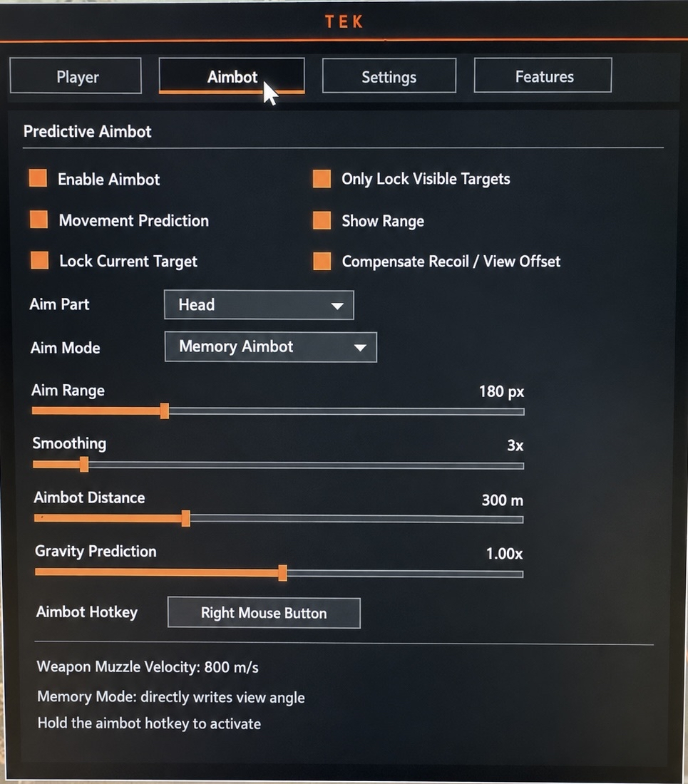This screenshot has width=688, height=784.
Task: Toggle the Enable Aimbot checkbox
Action: tap(38, 178)
